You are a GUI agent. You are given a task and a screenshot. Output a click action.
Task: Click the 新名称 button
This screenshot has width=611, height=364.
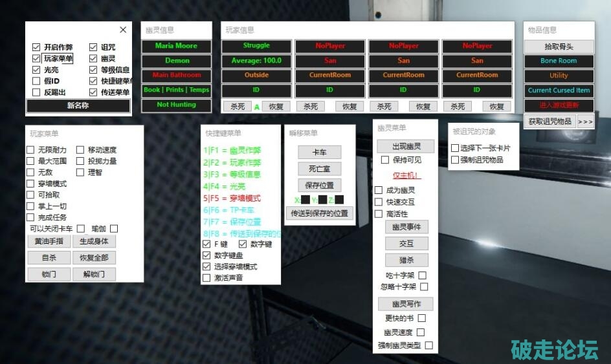pos(78,105)
